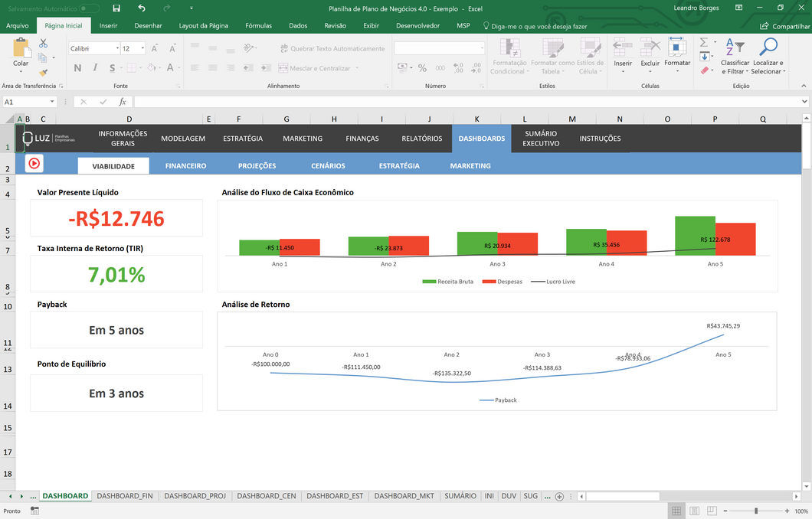Select Normal view button in status bar

pos(676,511)
